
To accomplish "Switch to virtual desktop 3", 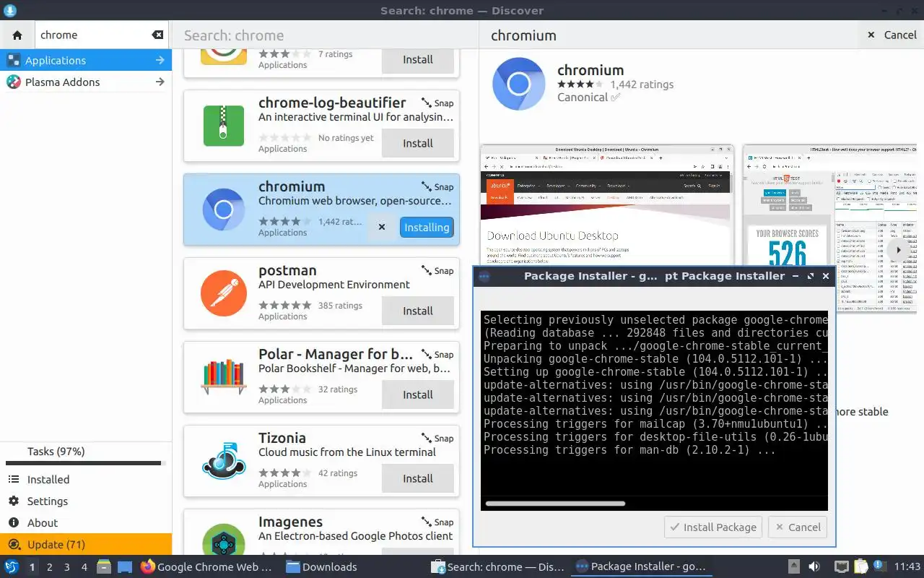I will point(67,567).
